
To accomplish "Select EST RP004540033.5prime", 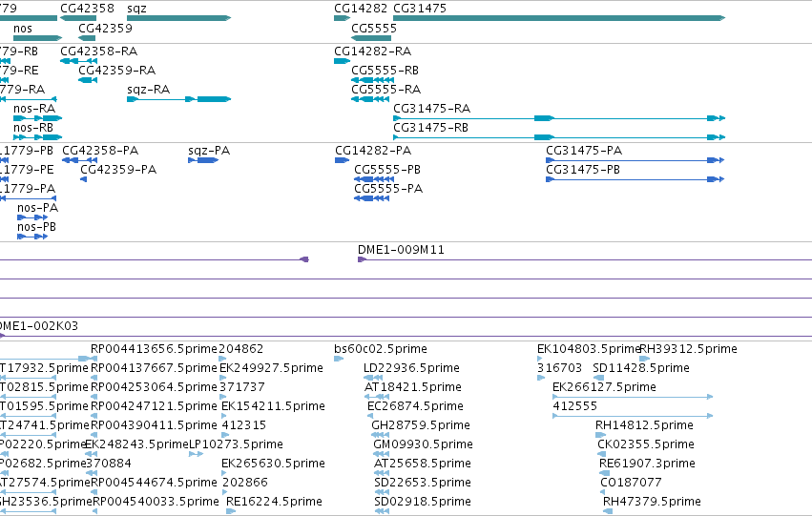I will pyautogui.click(x=155, y=502).
